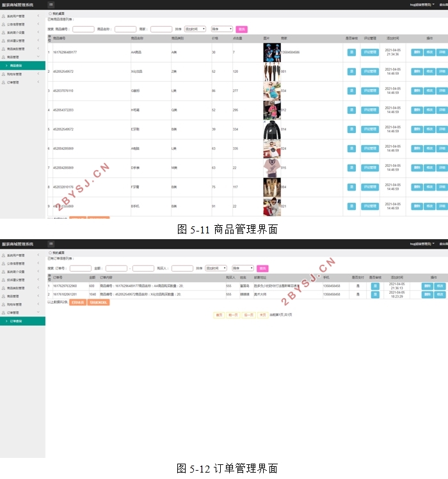The width and height of the screenshot is (448, 479).
Task: Click the hamburger menu icon in order management screen
Action: point(51,244)
